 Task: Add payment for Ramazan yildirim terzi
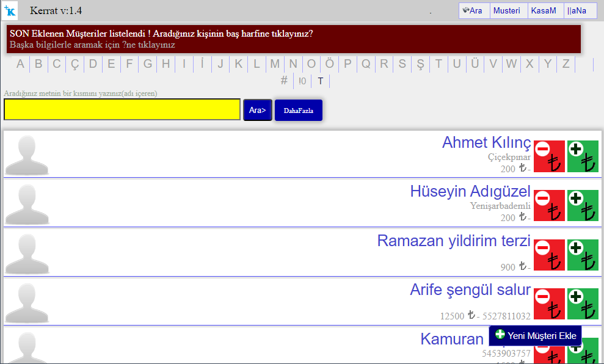[x=583, y=255]
